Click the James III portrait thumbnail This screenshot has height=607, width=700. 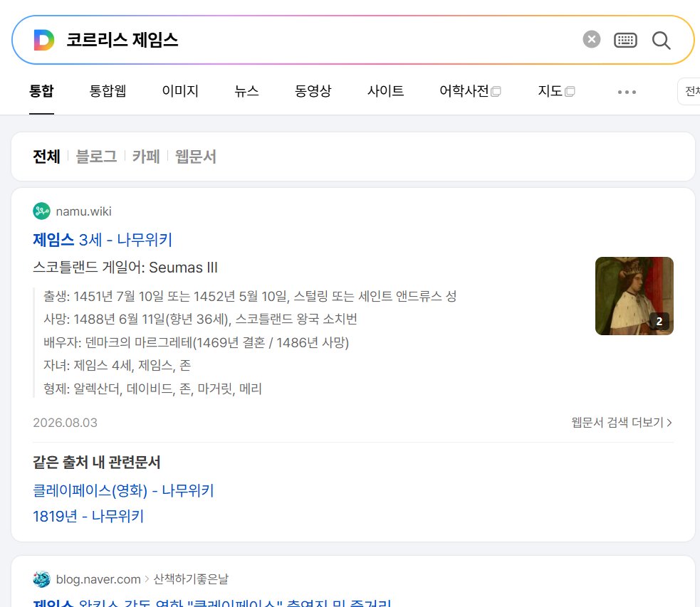tap(634, 296)
